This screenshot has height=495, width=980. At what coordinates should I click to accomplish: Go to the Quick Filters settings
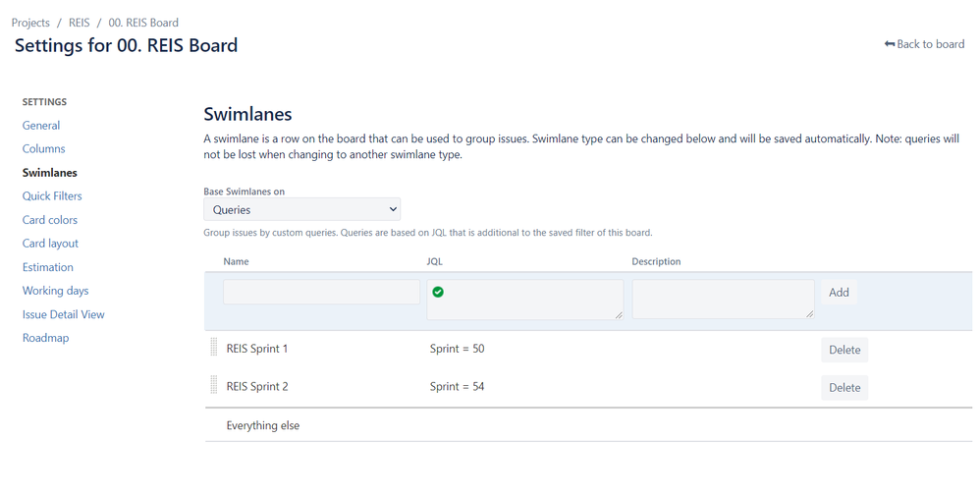coord(52,196)
